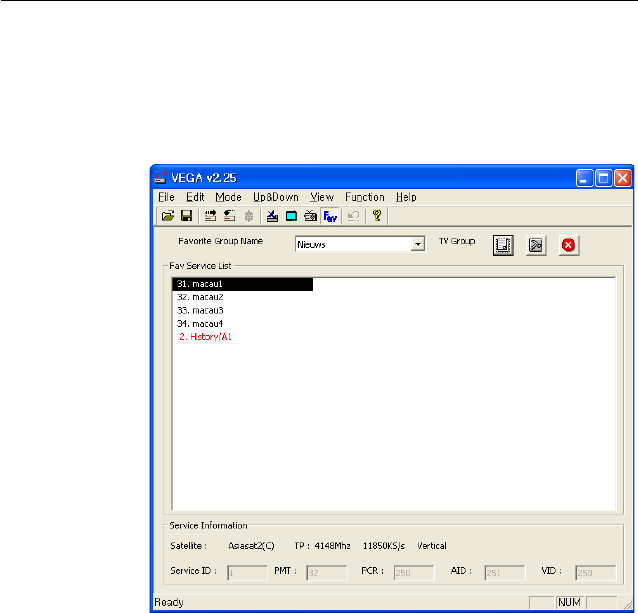
Task: Open the File menu
Action: pos(166,197)
